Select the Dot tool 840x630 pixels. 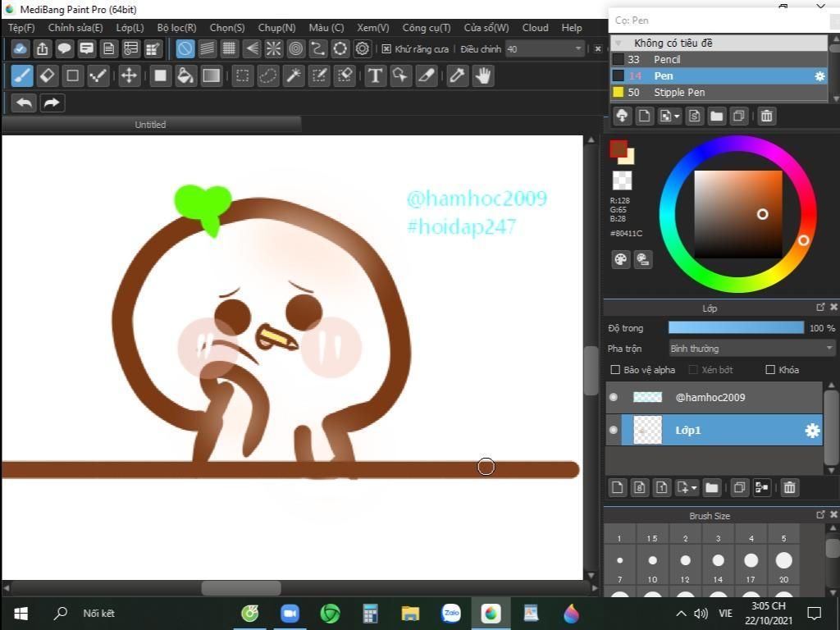(98, 75)
